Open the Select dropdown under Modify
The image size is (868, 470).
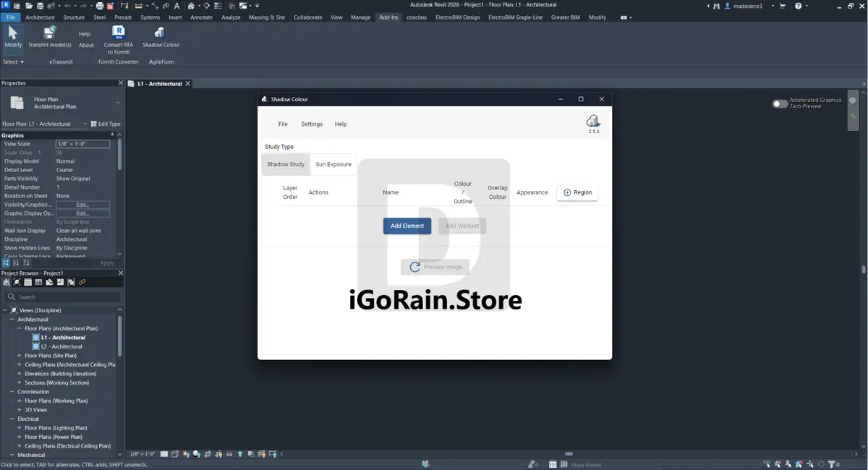click(13, 61)
